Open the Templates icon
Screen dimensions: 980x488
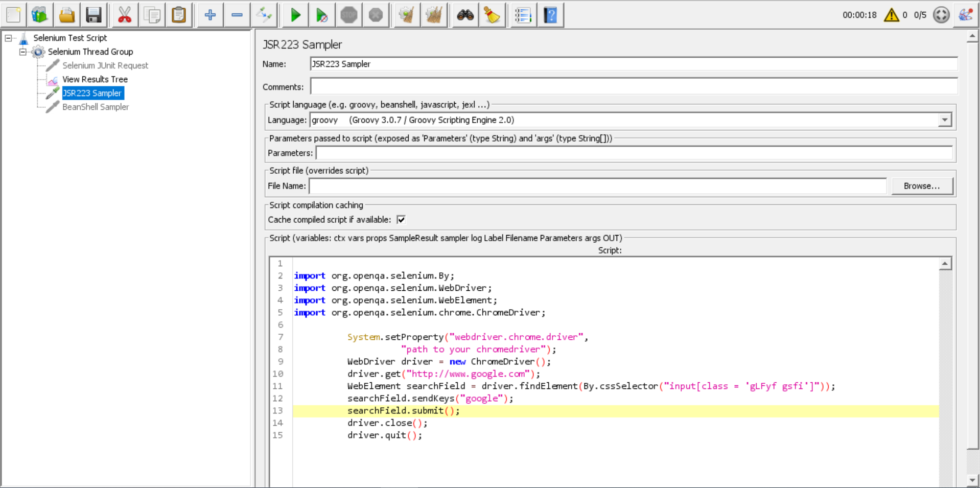(x=40, y=15)
